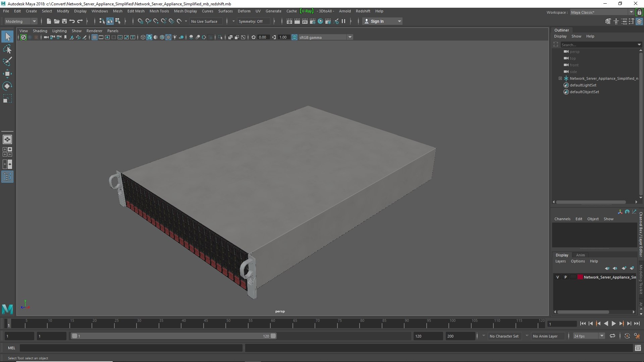Screen dimensions: 644x362
Task: Redo the last action
Action: pyautogui.click(x=80, y=21)
